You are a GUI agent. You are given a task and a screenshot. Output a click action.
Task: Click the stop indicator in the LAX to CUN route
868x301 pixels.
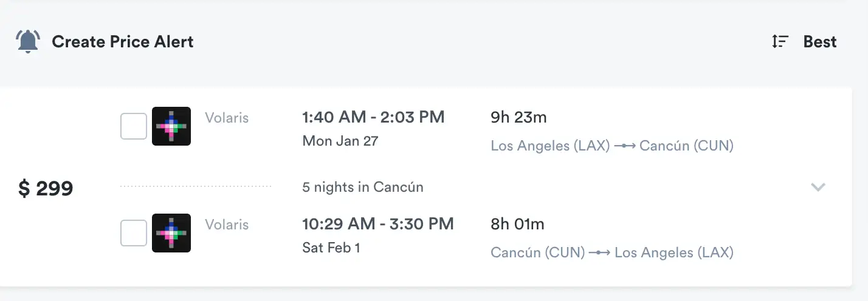625,146
